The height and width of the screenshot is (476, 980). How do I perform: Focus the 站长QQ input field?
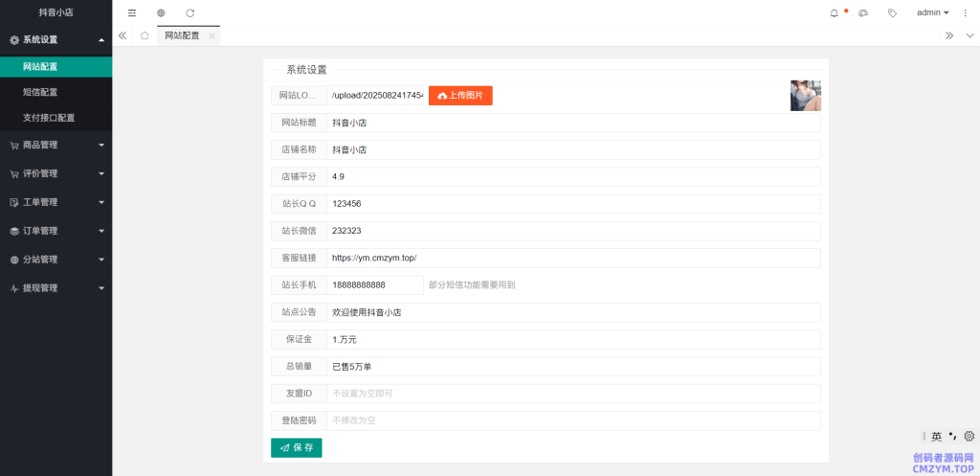[573, 204]
